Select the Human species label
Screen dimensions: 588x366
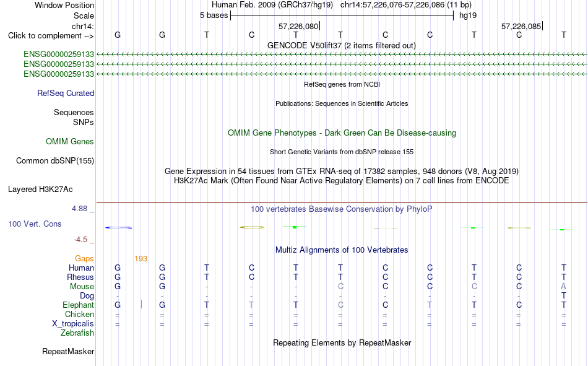[81, 268]
